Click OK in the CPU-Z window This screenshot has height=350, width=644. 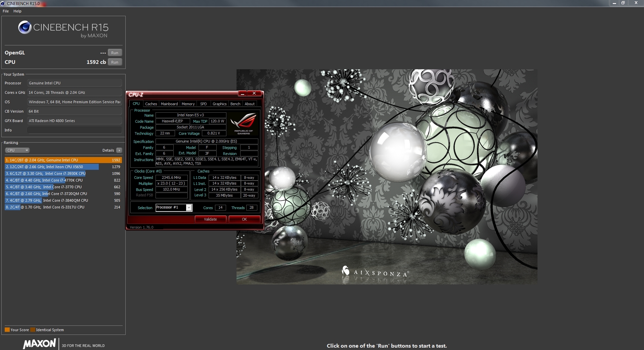point(244,219)
